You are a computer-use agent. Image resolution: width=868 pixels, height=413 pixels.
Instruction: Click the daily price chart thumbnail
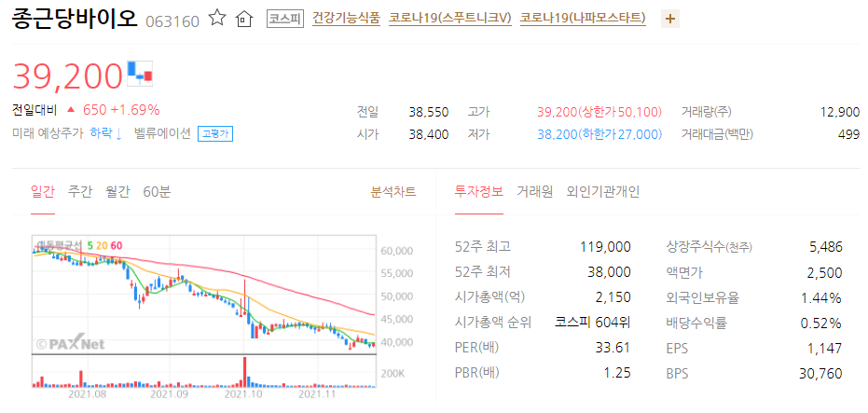click(x=203, y=295)
